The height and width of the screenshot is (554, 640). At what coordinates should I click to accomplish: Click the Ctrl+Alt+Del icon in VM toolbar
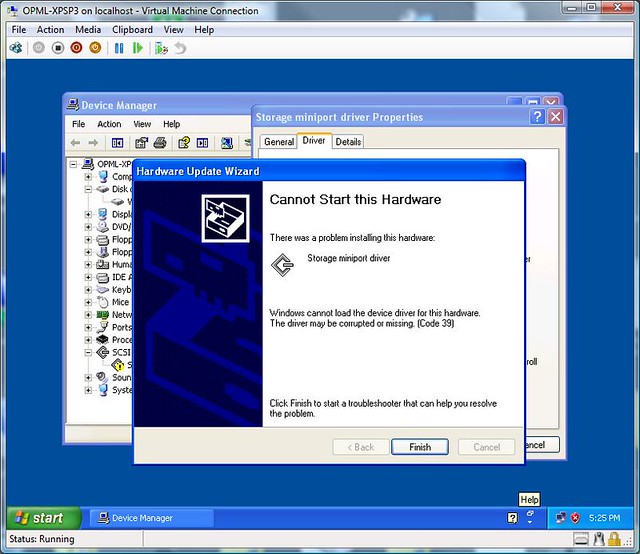15,47
